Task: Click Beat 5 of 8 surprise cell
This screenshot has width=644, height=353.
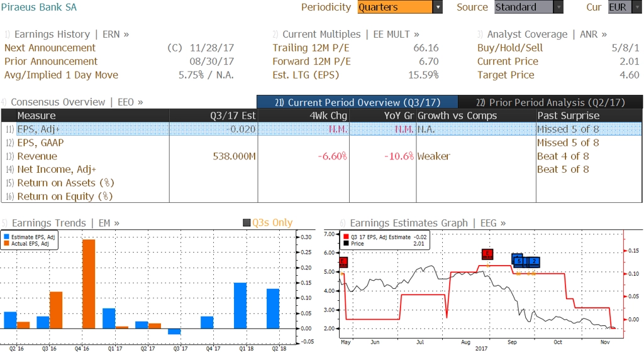Action: (x=563, y=170)
